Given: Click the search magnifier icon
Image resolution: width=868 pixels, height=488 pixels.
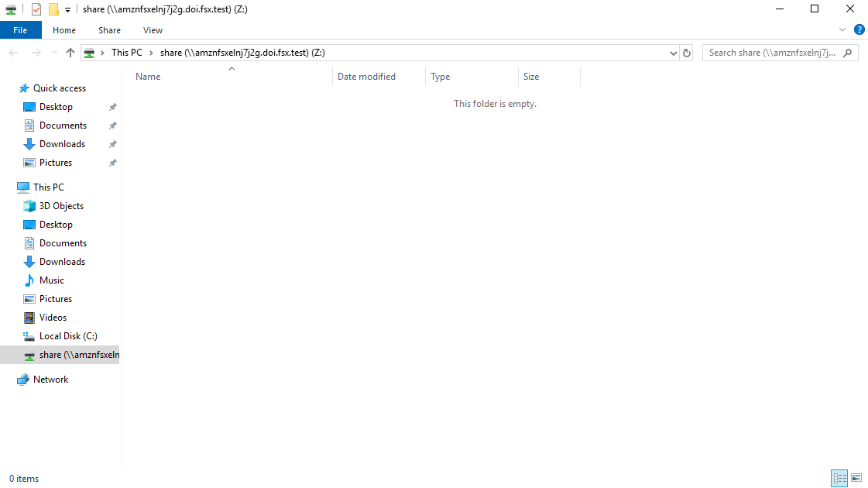Looking at the screenshot, I should click(848, 53).
